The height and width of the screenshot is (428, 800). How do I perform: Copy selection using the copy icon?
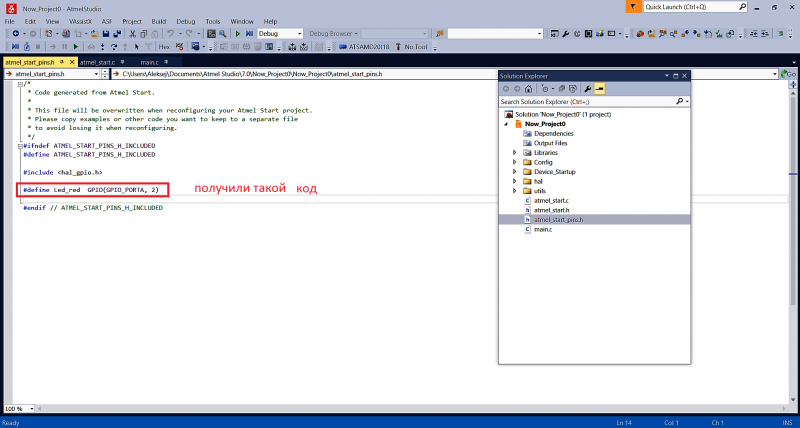143,34
